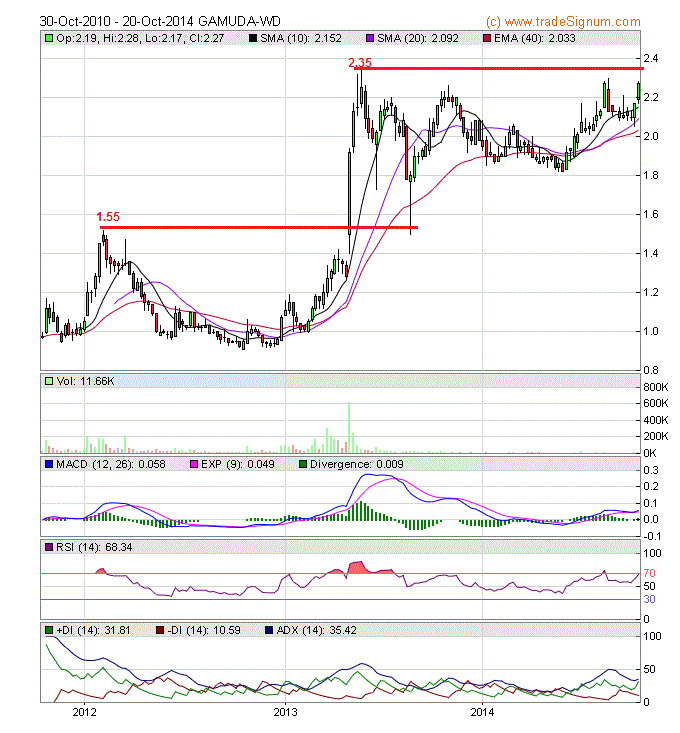The height and width of the screenshot is (733, 680).
Task: Click the red EMA (40) legend swatch
Action: tap(487, 38)
